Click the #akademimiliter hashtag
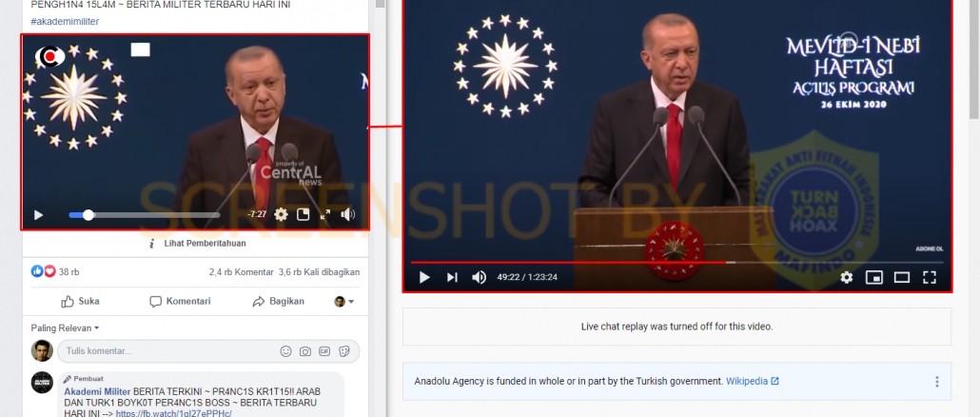Screen dimensions: 980x417 pyautogui.click(x=65, y=21)
